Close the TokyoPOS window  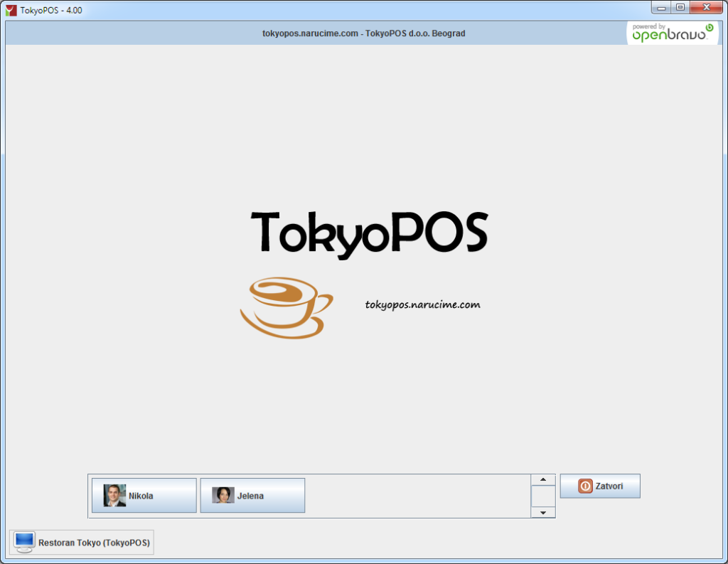[x=706, y=7]
